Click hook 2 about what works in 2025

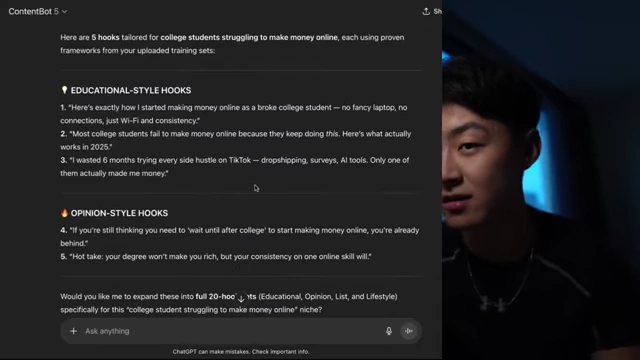236,140
